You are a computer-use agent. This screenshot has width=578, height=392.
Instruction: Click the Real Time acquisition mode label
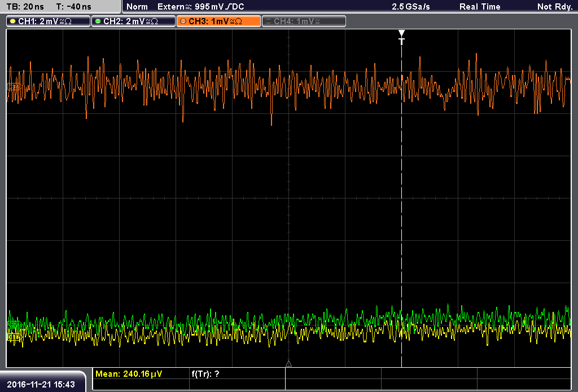pos(480,7)
